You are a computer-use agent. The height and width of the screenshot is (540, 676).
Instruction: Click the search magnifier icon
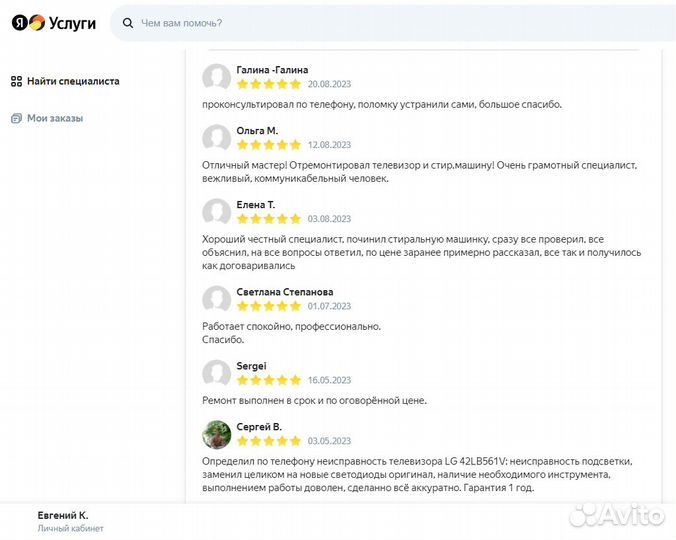click(x=127, y=22)
